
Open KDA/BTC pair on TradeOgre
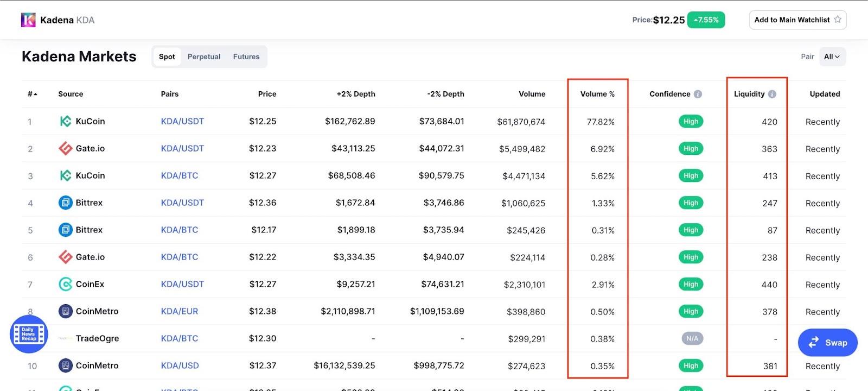click(180, 338)
